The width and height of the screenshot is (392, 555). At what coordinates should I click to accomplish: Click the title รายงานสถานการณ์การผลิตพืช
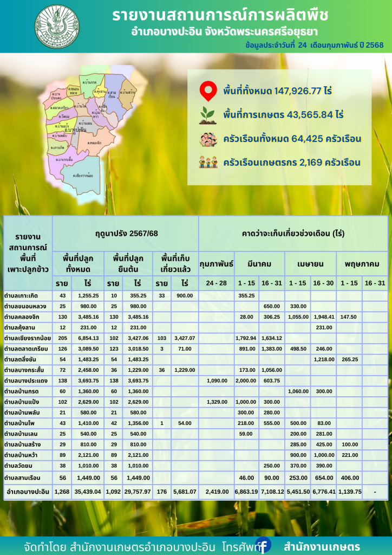pyautogui.click(x=220, y=16)
